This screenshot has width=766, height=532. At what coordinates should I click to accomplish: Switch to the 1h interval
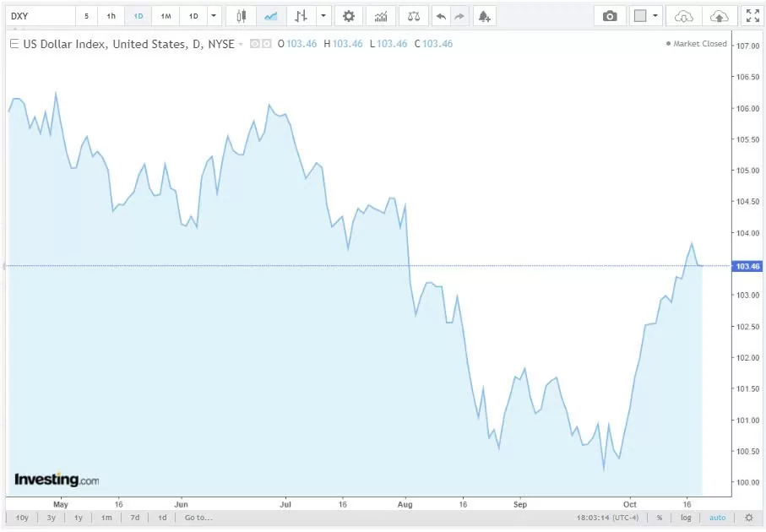(x=111, y=16)
